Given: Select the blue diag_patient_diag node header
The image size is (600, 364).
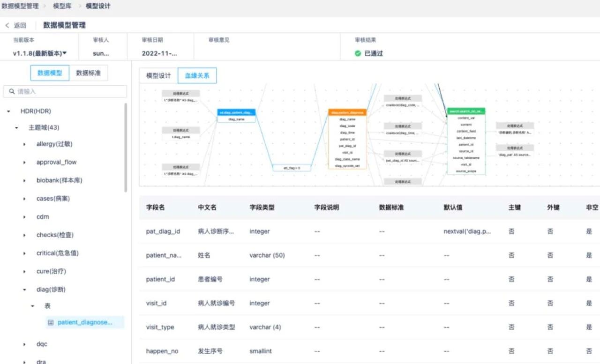Looking at the screenshot, I should point(237,112).
